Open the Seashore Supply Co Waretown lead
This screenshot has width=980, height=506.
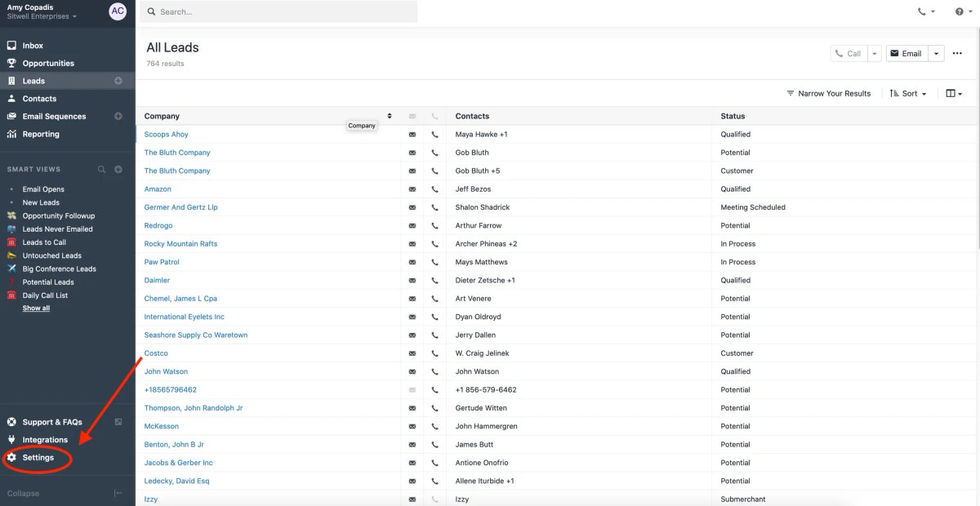196,335
